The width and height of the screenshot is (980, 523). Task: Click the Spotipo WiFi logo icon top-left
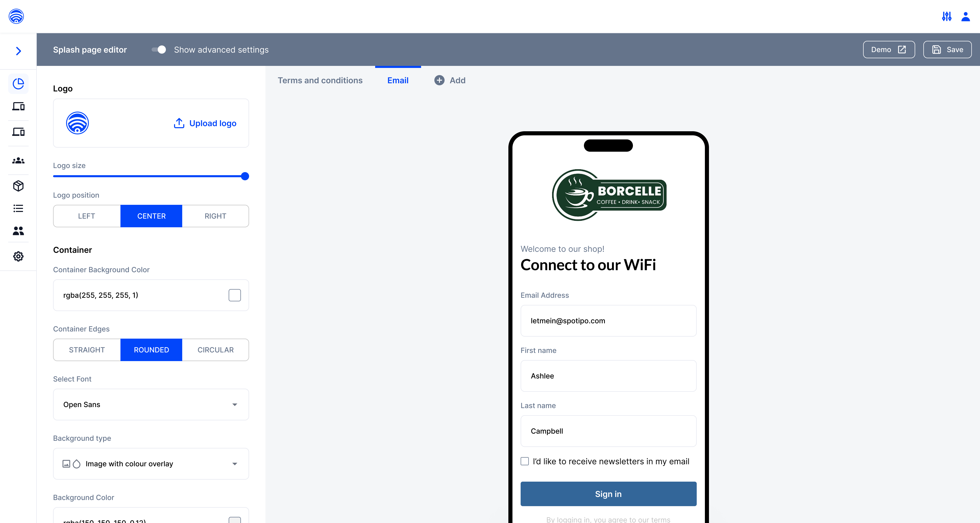[x=16, y=16]
